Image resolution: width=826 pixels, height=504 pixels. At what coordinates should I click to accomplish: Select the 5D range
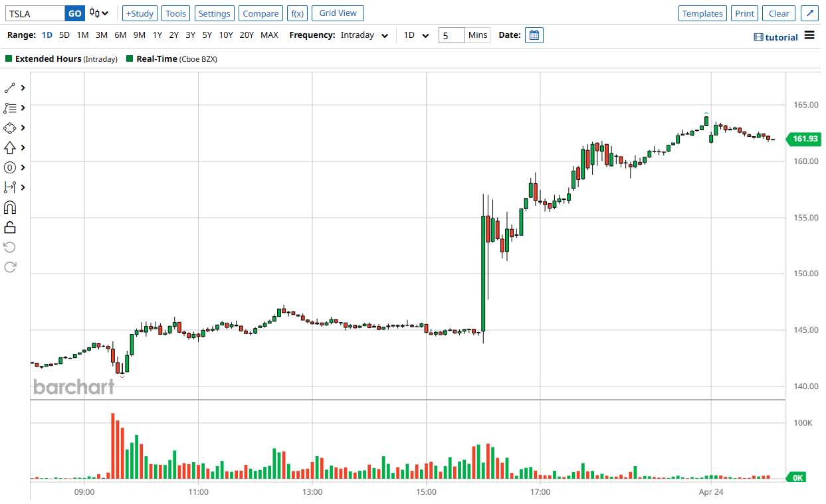[64, 35]
